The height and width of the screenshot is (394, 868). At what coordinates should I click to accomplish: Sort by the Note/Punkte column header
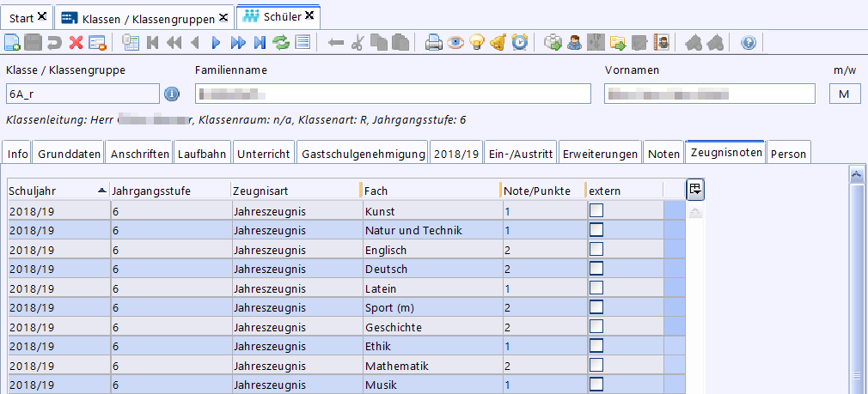(x=543, y=191)
